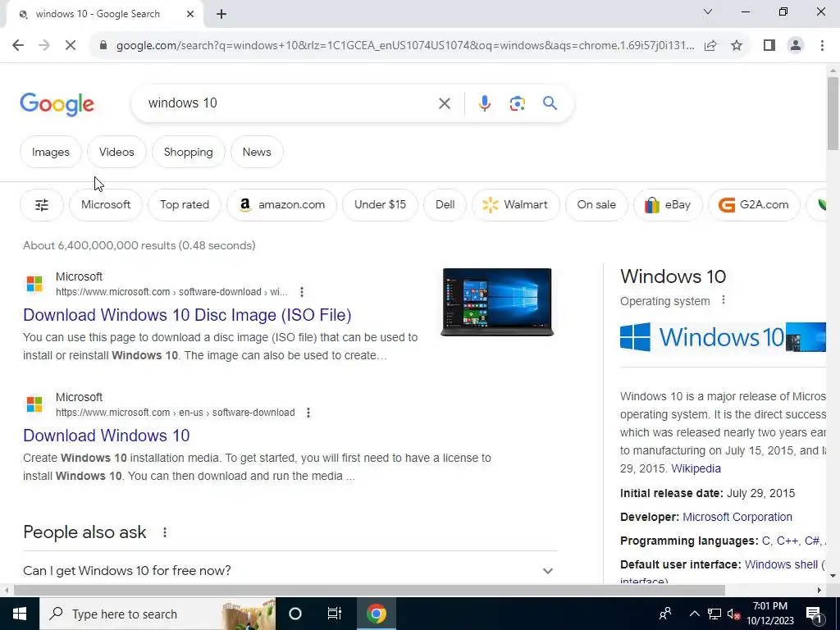Screen dimensions: 840x630
Task: Bookmark this page with the star icon
Action: (x=737, y=46)
